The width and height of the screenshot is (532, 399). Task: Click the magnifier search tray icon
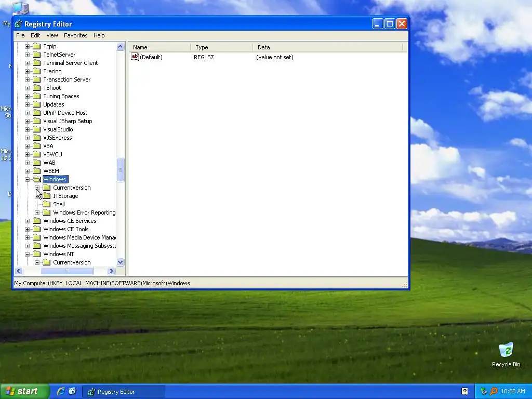click(x=494, y=391)
